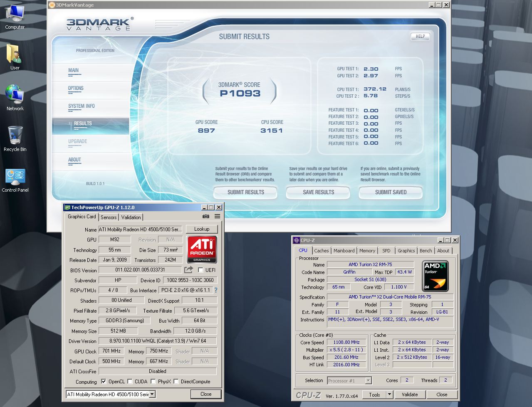Toggle the CUDA computing checkbox

point(130,382)
